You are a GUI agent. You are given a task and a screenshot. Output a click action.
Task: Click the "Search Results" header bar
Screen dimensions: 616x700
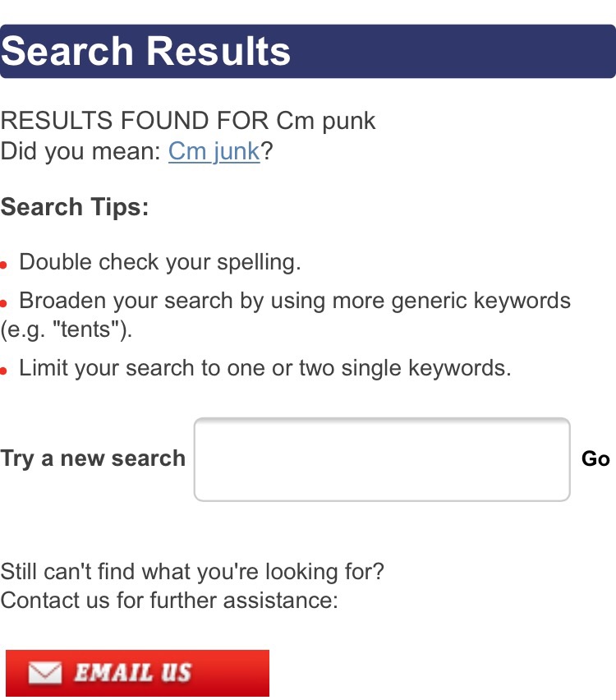[x=308, y=51]
